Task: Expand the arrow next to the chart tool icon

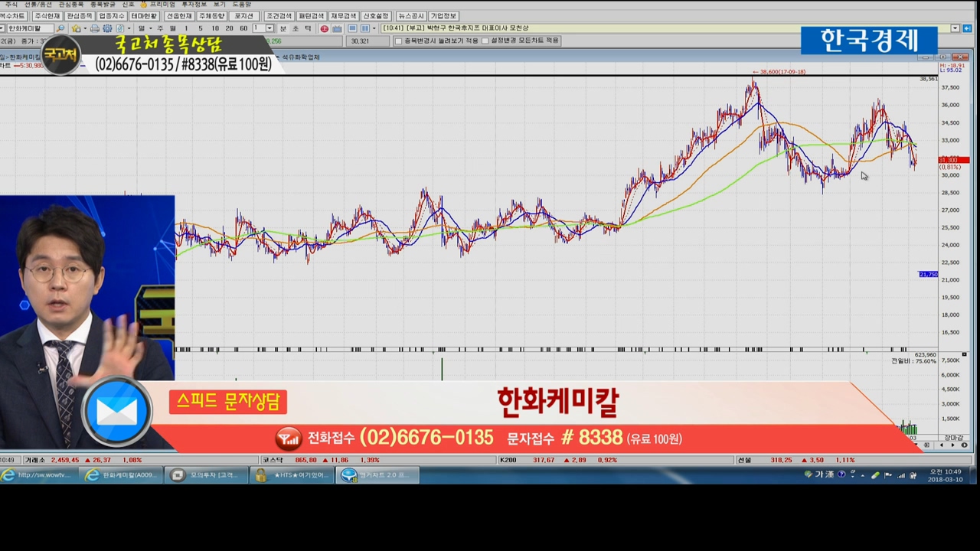Action: pos(129,28)
